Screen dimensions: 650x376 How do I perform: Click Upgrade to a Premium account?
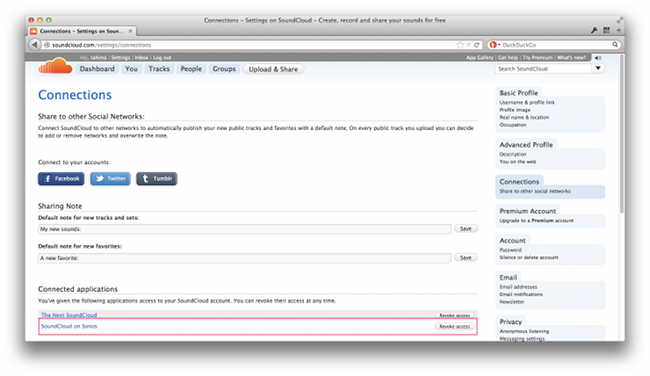[536, 221]
